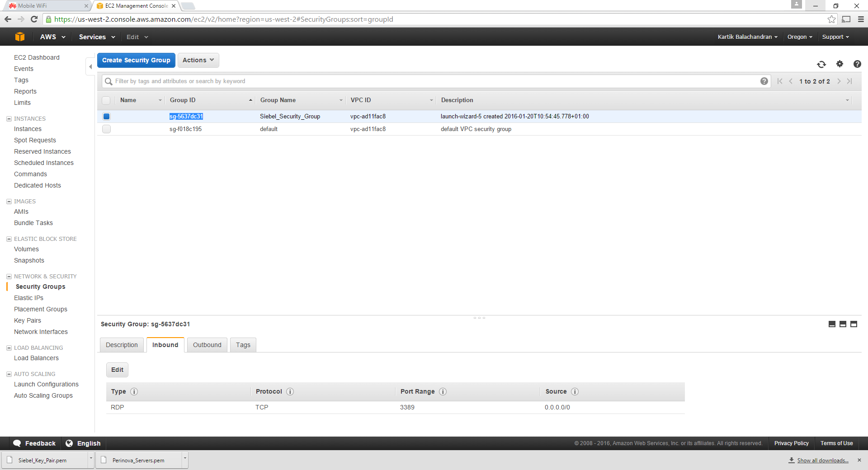The width and height of the screenshot is (868, 470).
Task: Show info for the Source column
Action: [x=575, y=392]
